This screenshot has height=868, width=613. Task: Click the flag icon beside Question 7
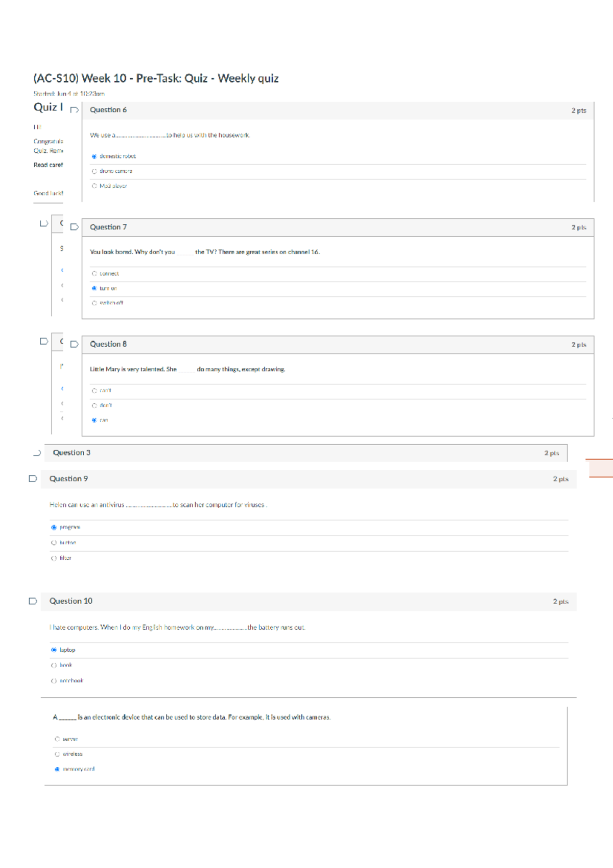pos(75,227)
